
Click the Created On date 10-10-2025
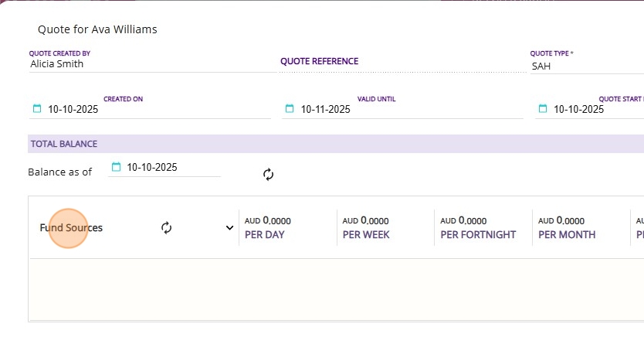pos(73,110)
